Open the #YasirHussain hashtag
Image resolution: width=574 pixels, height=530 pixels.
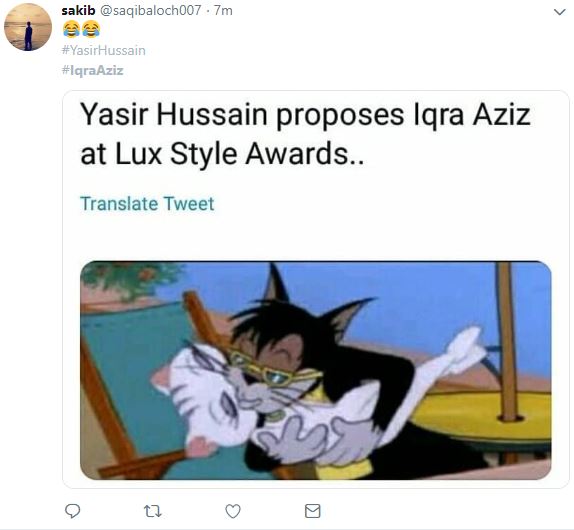click(x=104, y=50)
